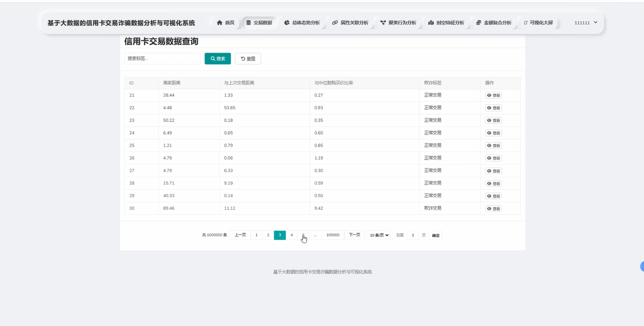Click the 正常交易 label in row 21
This screenshot has height=326, width=644.
point(433,95)
